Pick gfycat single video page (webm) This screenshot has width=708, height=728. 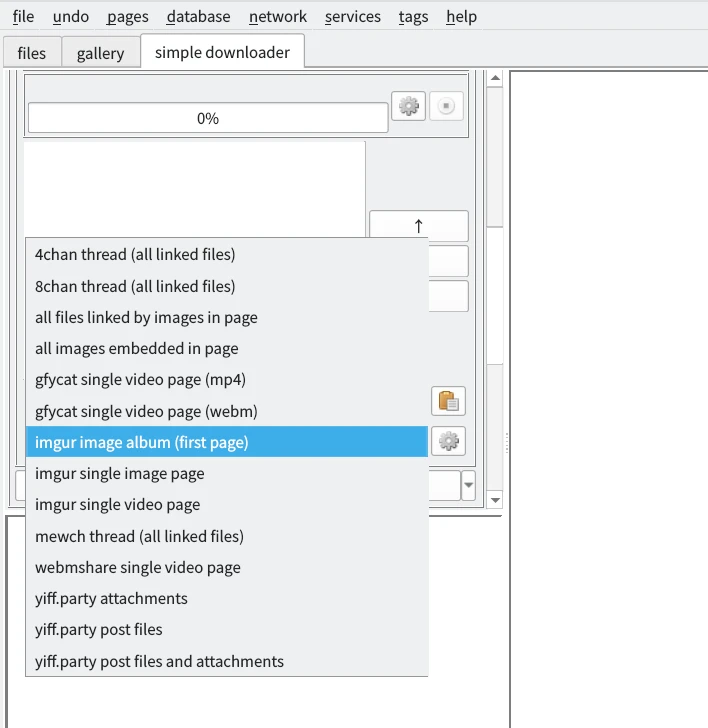(227, 411)
